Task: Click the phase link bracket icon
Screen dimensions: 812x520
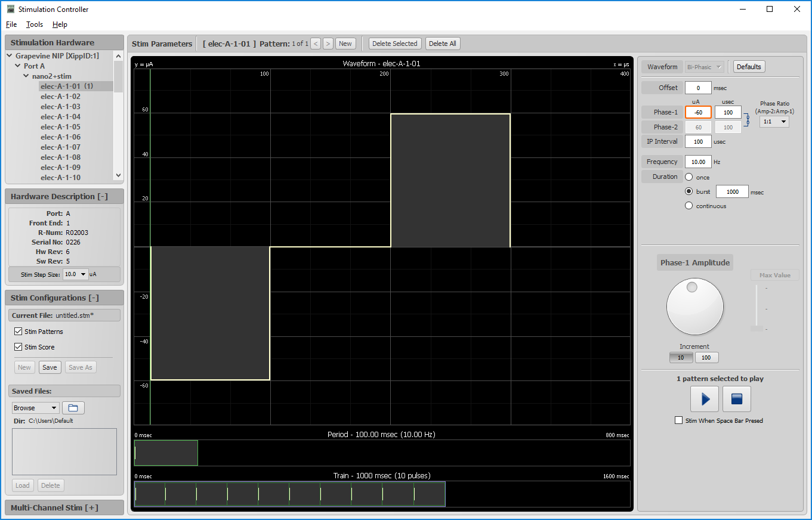Action: click(747, 120)
